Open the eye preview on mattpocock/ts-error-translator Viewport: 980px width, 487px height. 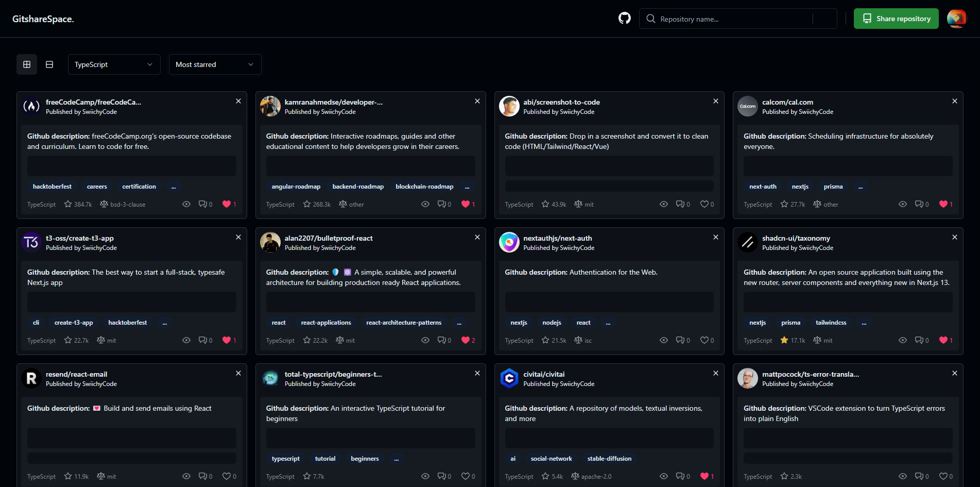pyautogui.click(x=902, y=476)
